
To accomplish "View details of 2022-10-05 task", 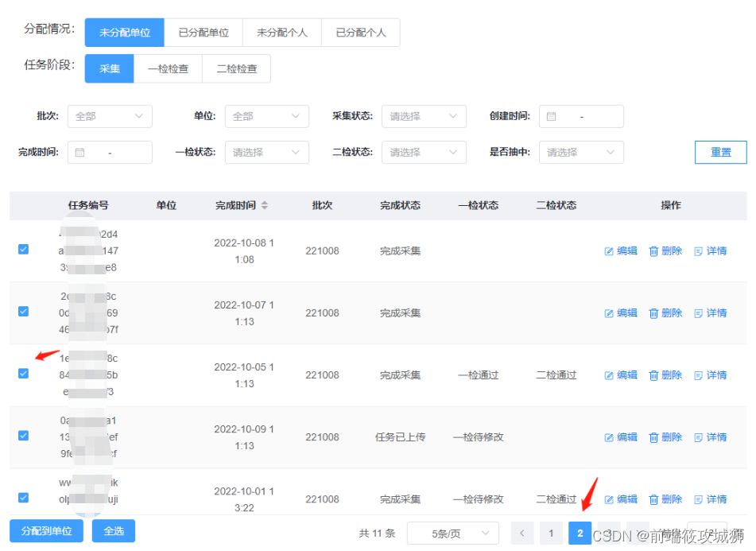I will pyautogui.click(x=710, y=375).
